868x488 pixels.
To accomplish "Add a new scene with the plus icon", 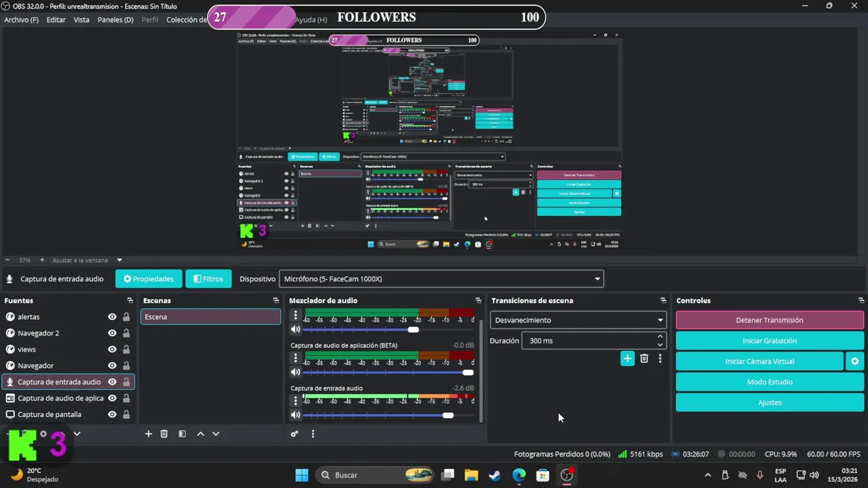I will (x=149, y=434).
